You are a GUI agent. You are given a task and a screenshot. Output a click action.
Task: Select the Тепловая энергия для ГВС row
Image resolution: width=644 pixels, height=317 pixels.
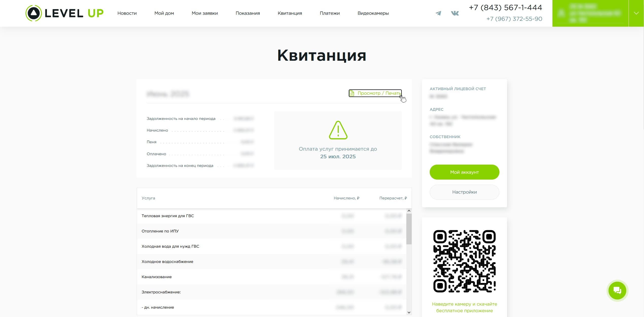(272, 216)
